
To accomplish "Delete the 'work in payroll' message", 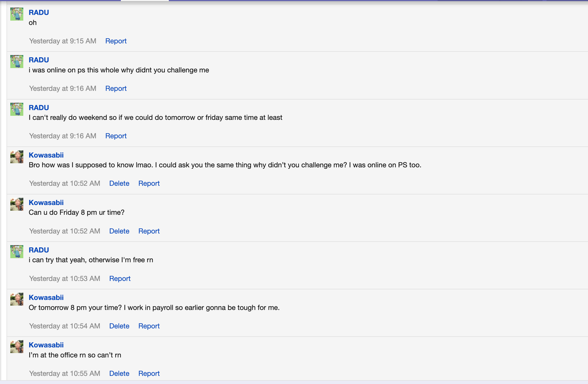I will pyautogui.click(x=119, y=326).
